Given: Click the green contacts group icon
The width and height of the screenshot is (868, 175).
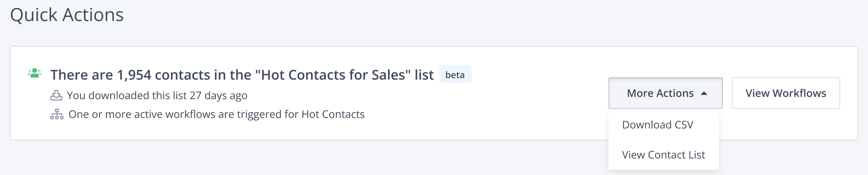Looking at the screenshot, I should [x=35, y=73].
